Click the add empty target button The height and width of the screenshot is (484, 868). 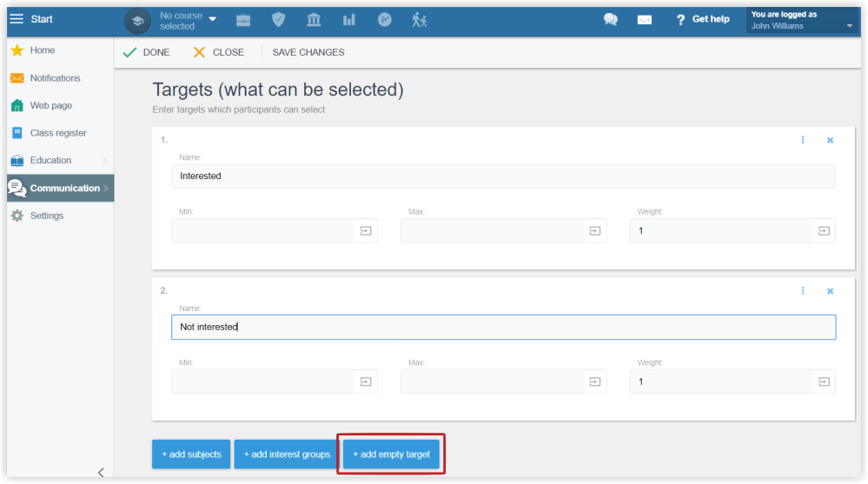(x=391, y=454)
